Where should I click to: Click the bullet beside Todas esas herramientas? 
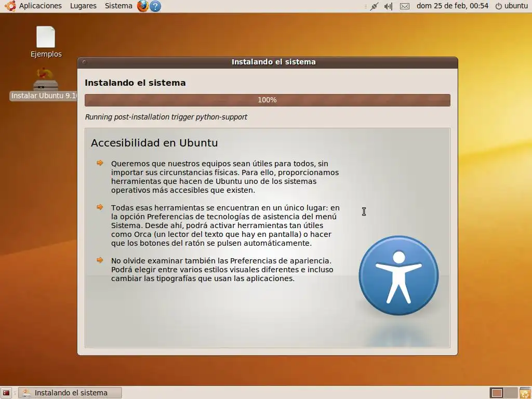[x=100, y=207]
